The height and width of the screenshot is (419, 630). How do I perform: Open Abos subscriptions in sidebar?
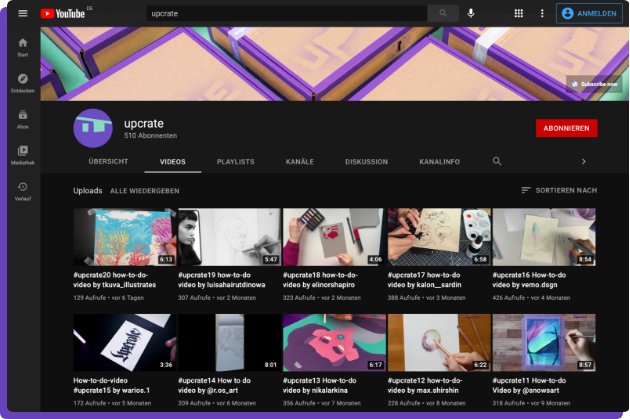point(23,119)
